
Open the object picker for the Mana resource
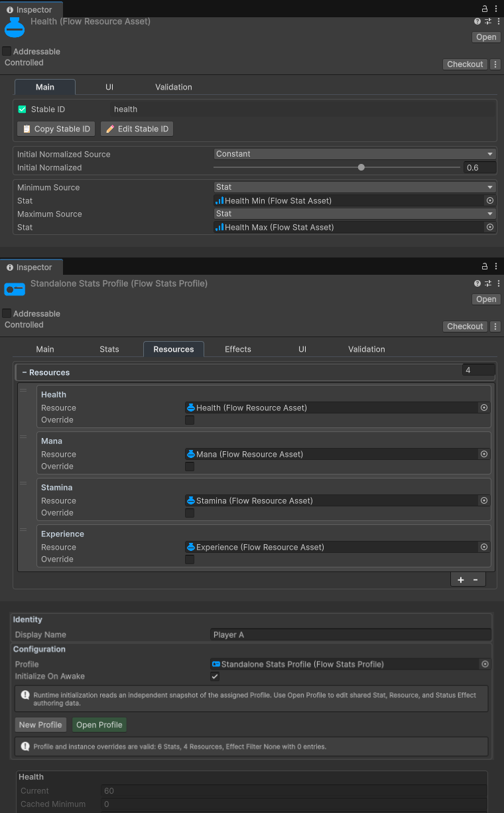tap(484, 454)
